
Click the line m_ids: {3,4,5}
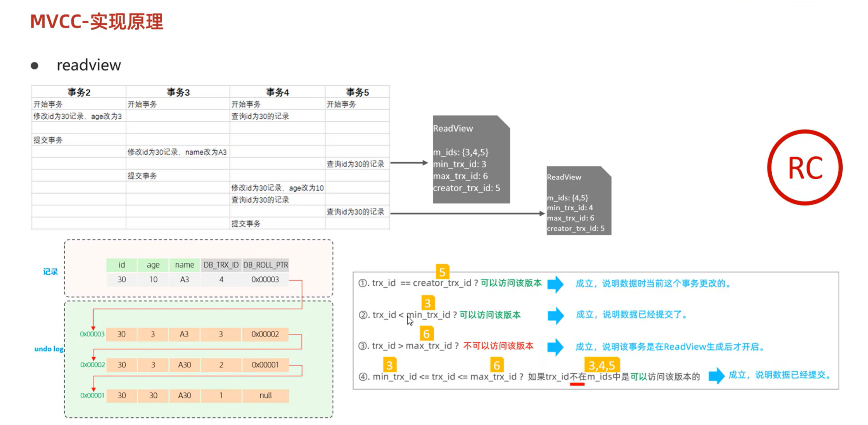(x=461, y=152)
